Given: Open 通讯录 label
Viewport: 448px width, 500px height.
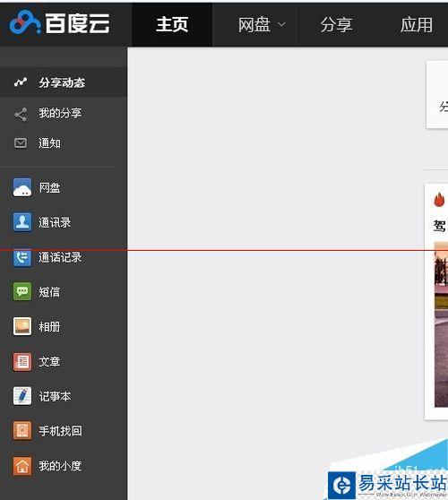Looking at the screenshot, I should pos(55,222).
